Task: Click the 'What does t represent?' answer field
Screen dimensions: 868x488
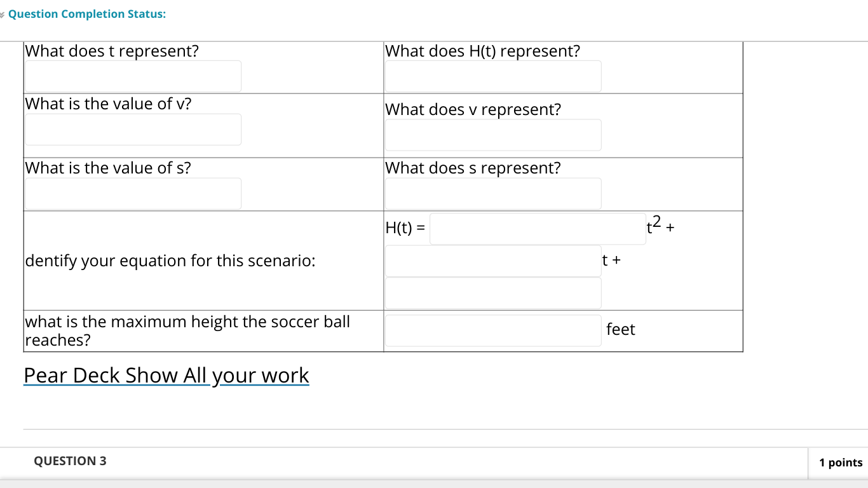Action: pos(133,76)
